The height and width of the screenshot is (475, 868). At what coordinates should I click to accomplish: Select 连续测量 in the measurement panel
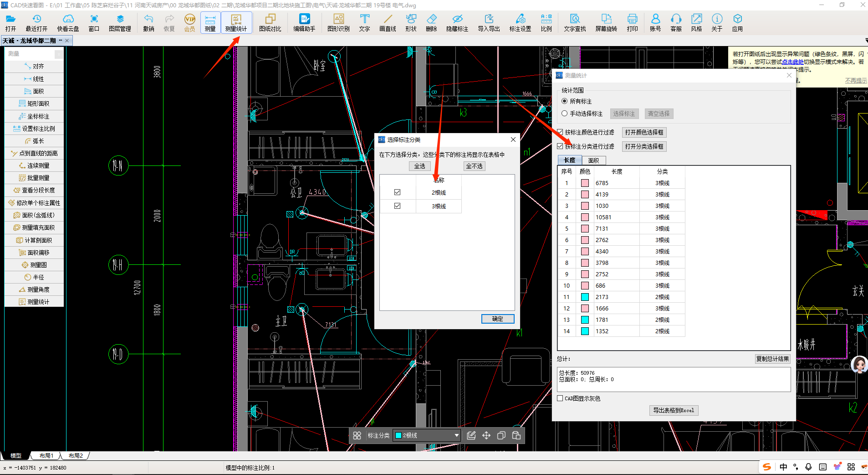coord(38,165)
